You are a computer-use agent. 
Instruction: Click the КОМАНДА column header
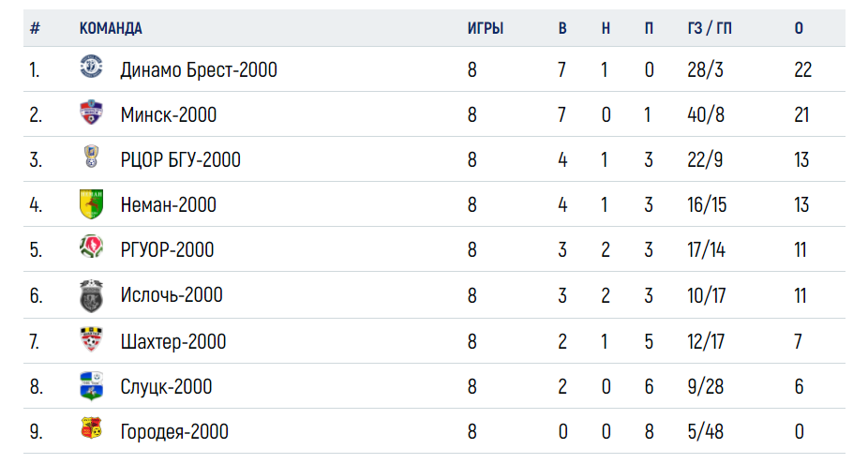click(111, 28)
